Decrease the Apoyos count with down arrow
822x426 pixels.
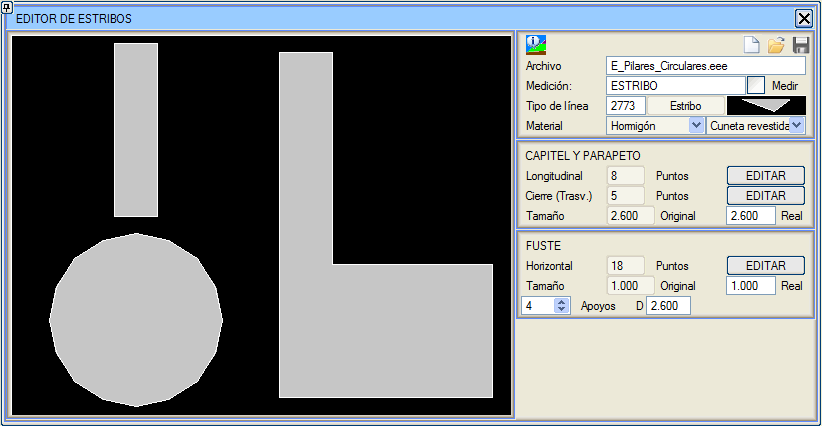(x=561, y=309)
